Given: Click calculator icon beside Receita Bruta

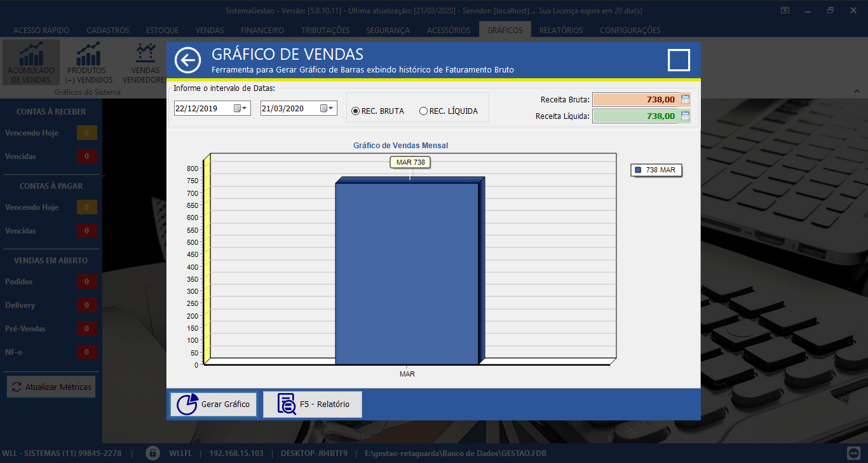Looking at the screenshot, I should (x=685, y=99).
